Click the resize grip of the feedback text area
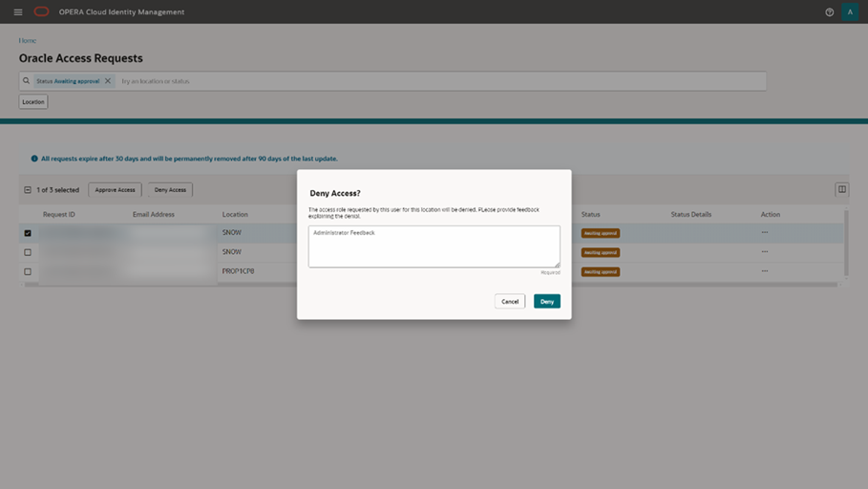The image size is (868, 489). point(557,265)
